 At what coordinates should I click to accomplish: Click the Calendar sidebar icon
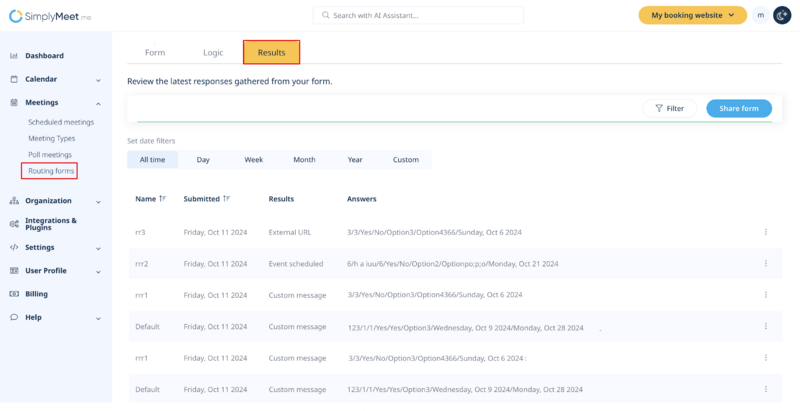tap(14, 79)
